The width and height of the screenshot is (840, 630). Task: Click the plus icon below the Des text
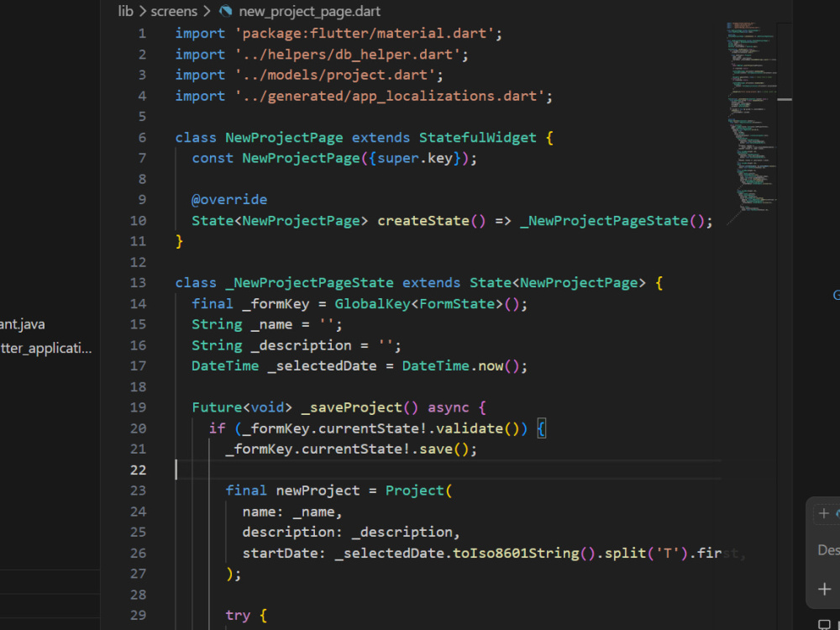[x=825, y=590]
